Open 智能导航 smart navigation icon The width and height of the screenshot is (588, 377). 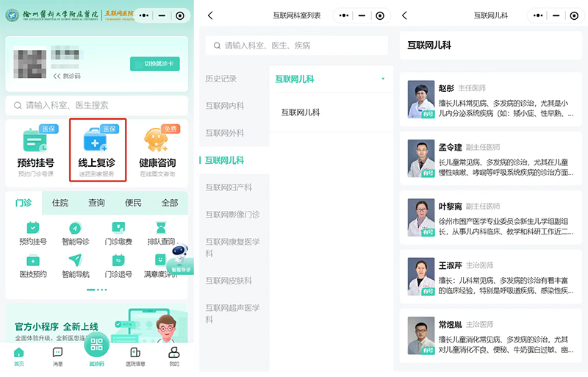click(76, 265)
